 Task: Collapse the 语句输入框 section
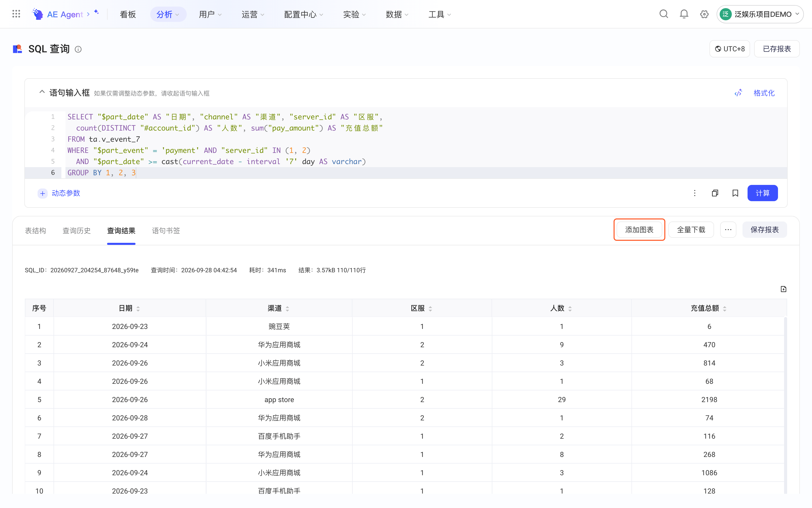point(42,92)
